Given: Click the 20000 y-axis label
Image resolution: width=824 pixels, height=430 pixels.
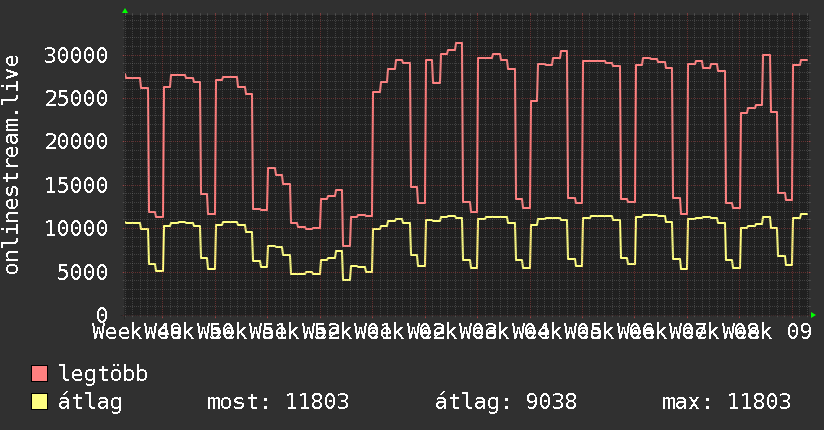Looking at the screenshot, I should [x=76, y=141].
